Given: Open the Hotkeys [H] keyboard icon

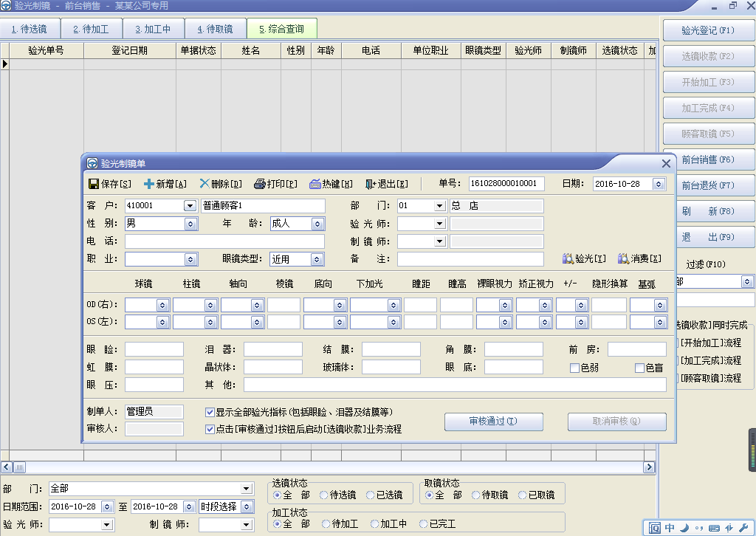Looking at the screenshot, I should (315, 184).
